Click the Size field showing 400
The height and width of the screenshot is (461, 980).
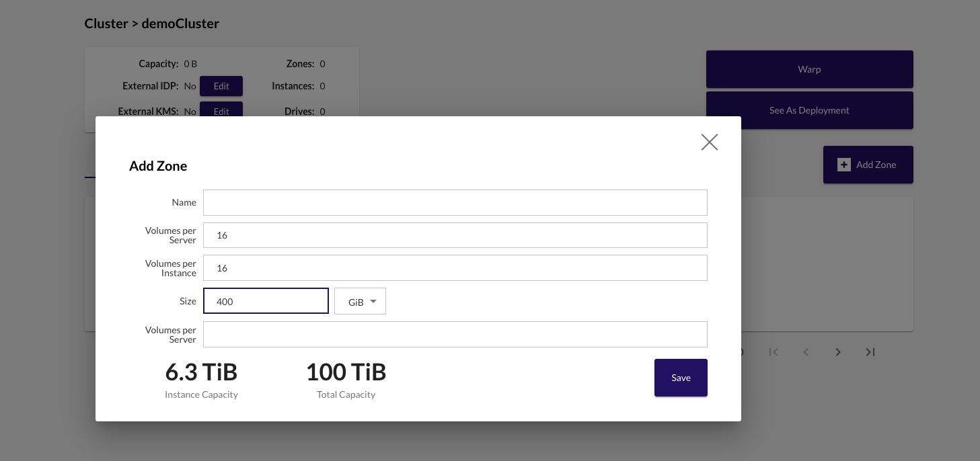(266, 301)
